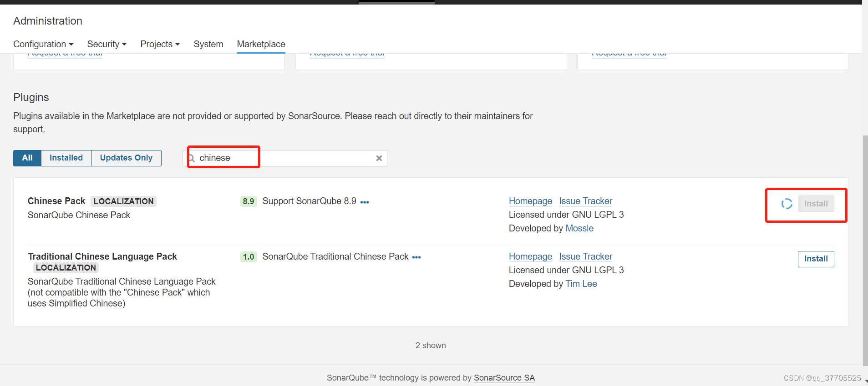
Task: Open developer Mossle link
Action: coord(579,228)
